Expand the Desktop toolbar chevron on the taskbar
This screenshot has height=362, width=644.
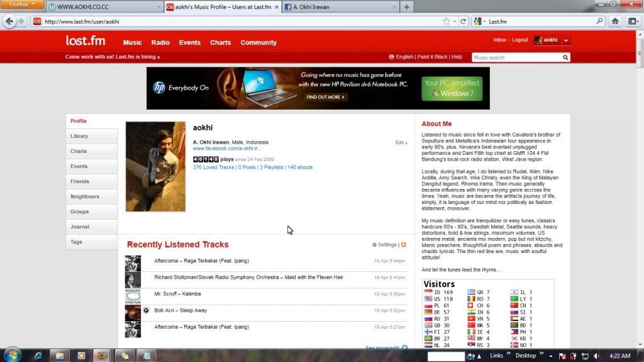point(541,353)
